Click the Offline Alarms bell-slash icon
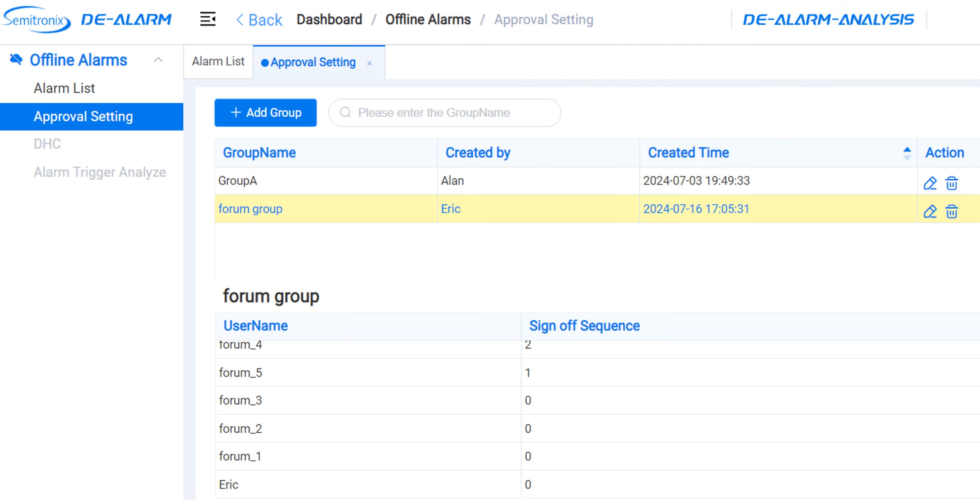The image size is (980, 500). point(16,59)
